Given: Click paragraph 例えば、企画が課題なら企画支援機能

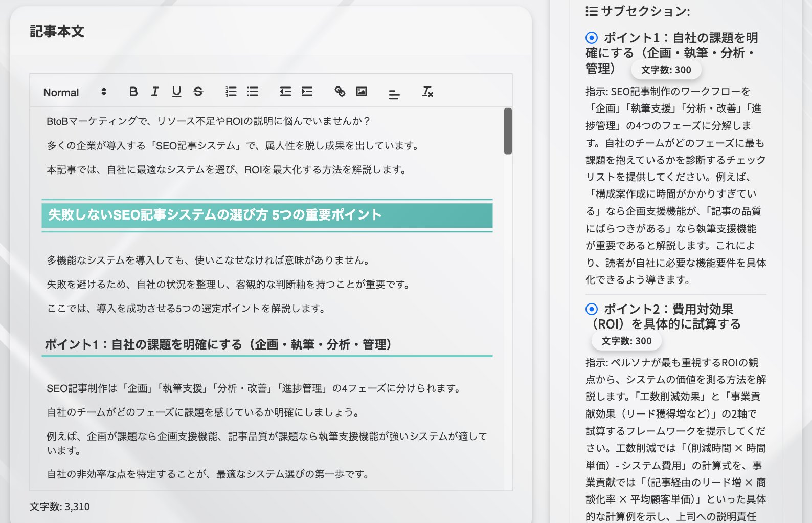Looking at the screenshot, I should click(x=267, y=443).
